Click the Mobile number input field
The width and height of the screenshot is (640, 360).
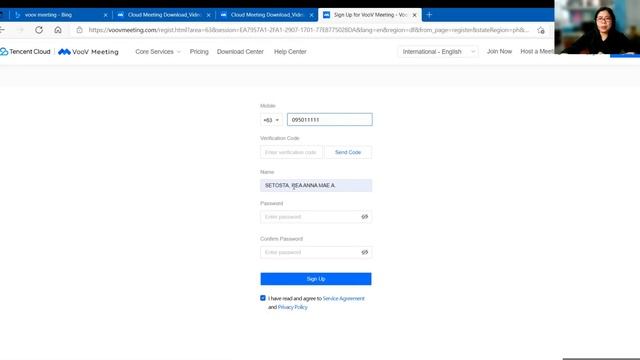pos(329,120)
